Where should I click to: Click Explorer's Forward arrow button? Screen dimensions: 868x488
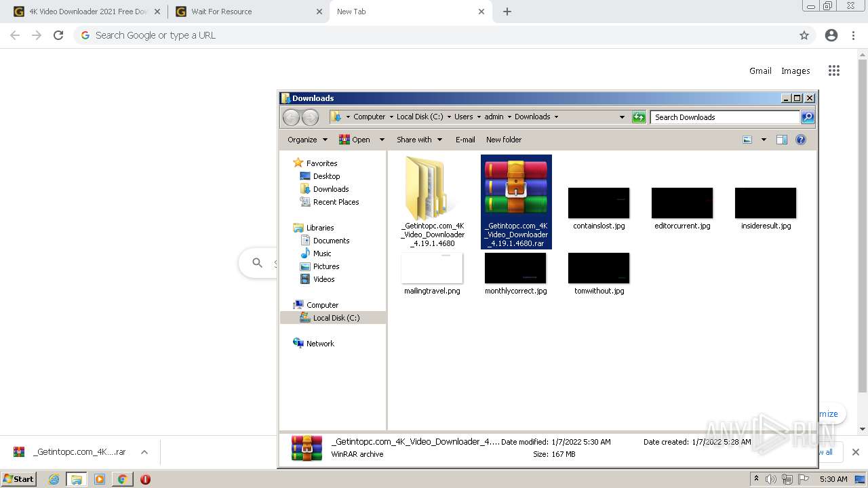pos(310,117)
